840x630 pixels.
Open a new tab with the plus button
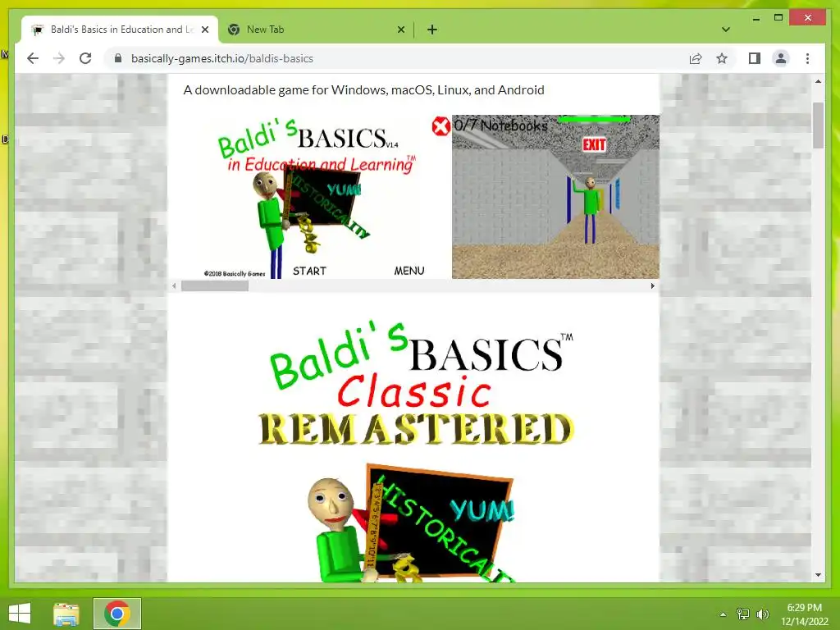(x=431, y=30)
